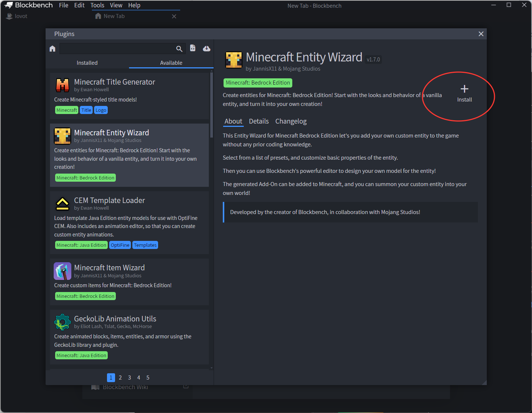Open the Help menu

(134, 5)
